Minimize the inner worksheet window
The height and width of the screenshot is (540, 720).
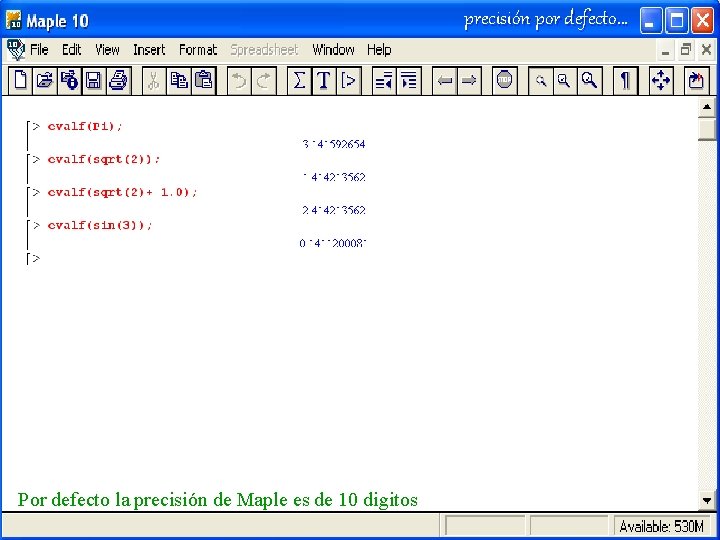click(x=665, y=50)
